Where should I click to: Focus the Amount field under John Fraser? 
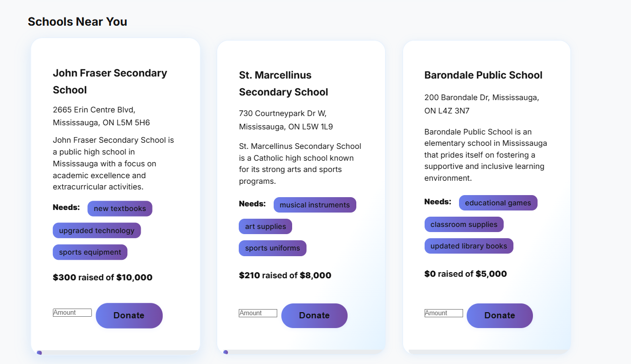(72, 313)
